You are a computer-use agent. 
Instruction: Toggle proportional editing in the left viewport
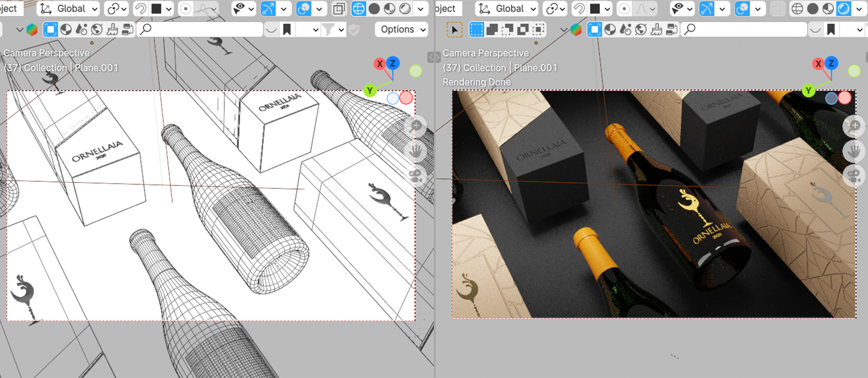click(186, 9)
